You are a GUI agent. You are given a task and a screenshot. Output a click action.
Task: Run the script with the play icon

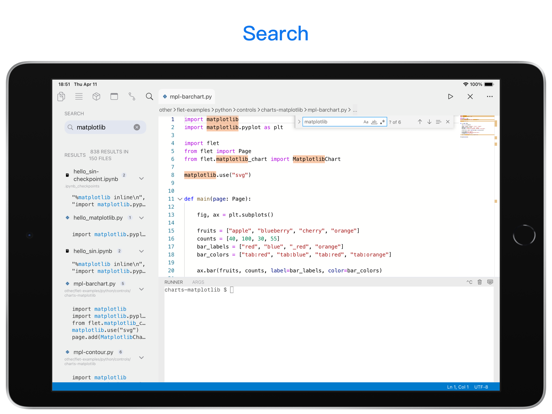(450, 96)
